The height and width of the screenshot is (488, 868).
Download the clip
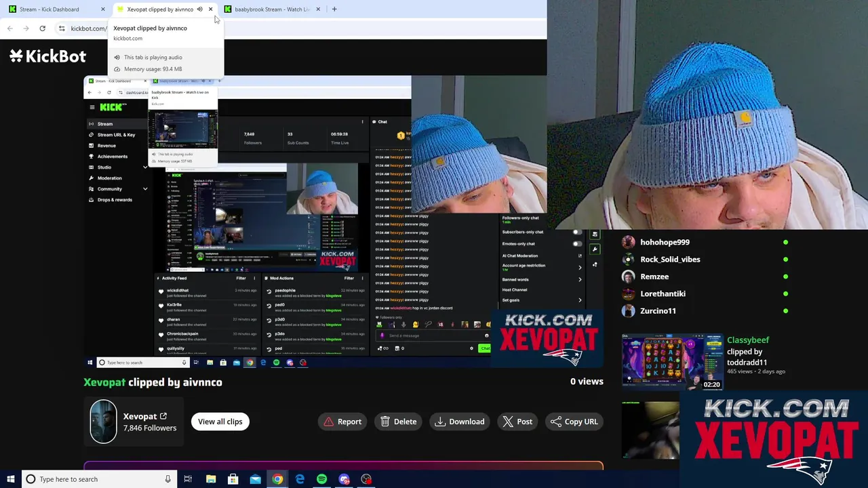[460, 422]
